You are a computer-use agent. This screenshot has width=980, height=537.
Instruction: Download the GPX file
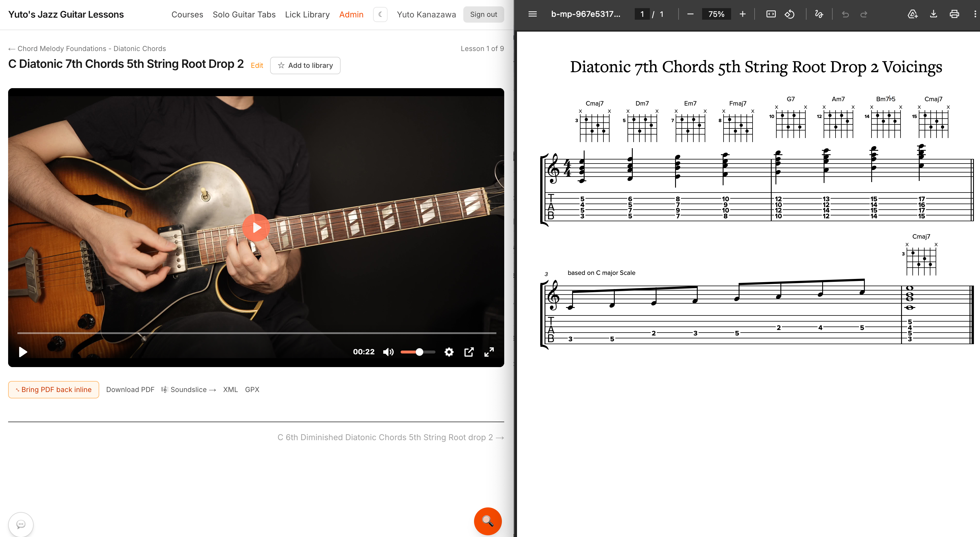252,389
